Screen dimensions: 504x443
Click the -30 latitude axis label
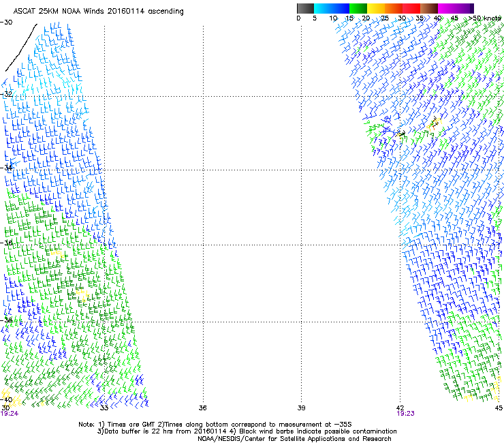[6, 22]
